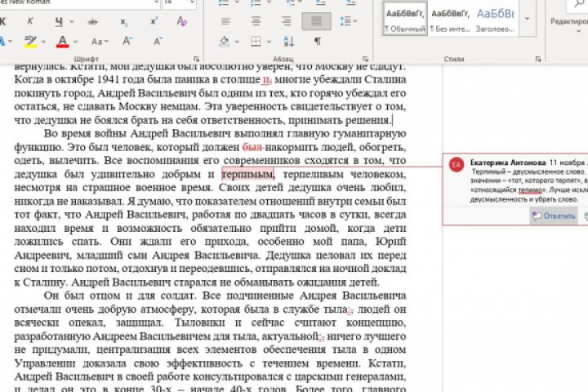Image resolution: width=588 pixels, height=392 pixels.
Task: Expand the styles gallery
Action: [527, 19]
